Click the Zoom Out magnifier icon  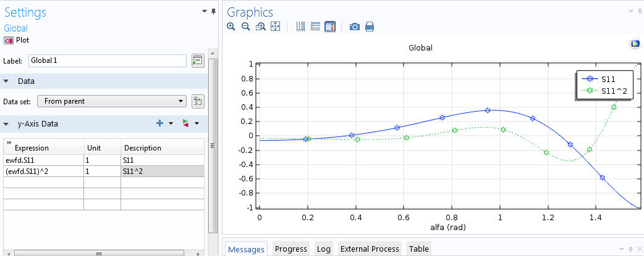point(245,27)
